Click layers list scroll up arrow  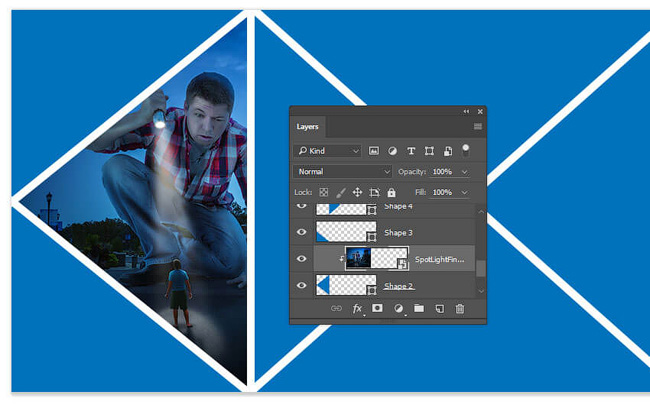[481, 212]
